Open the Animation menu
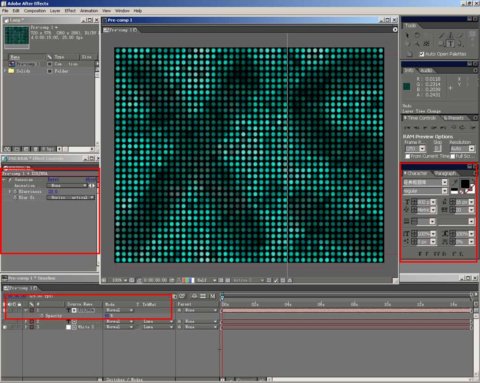This screenshot has width=480, height=383. pos(89,11)
